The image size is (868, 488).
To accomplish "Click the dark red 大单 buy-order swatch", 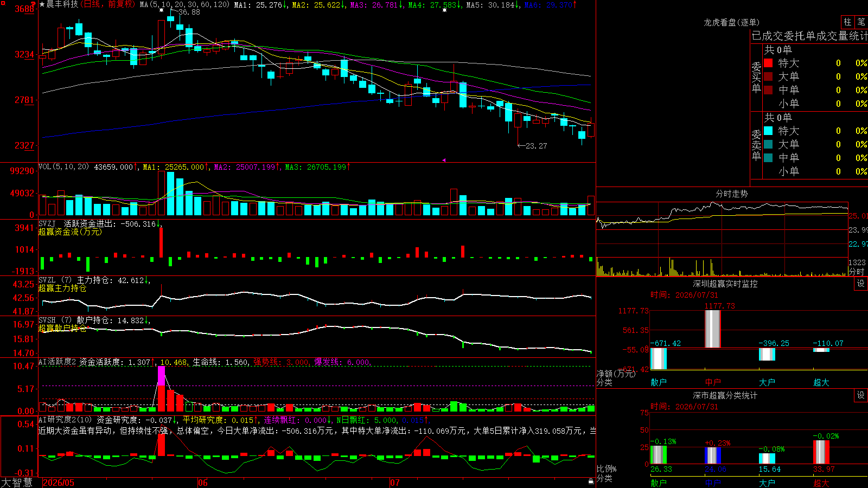I will click(768, 76).
